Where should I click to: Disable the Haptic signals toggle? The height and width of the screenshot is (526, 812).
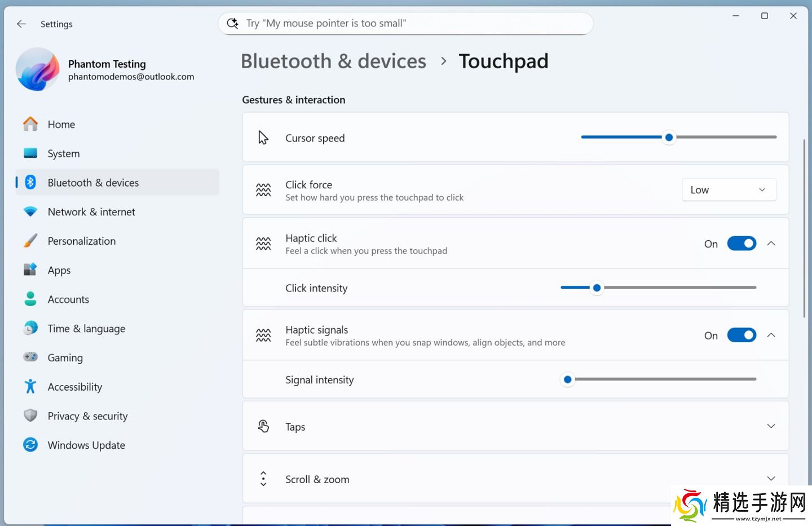click(741, 335)
